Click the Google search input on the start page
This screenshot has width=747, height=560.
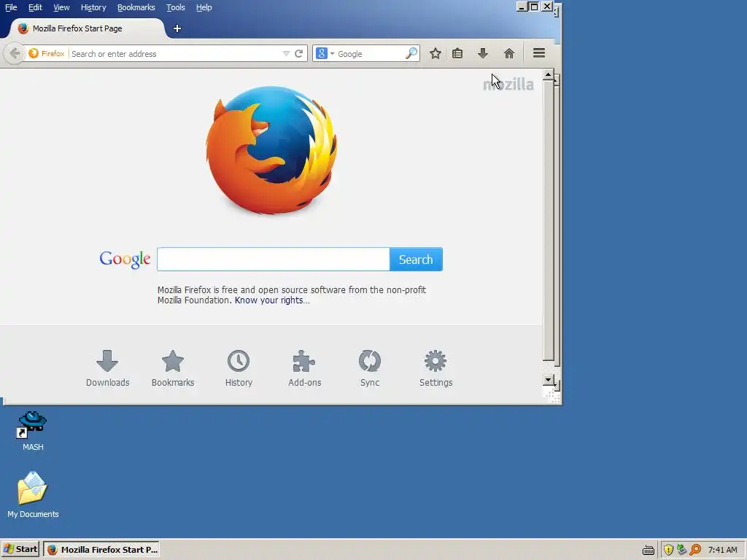(274, 260)
